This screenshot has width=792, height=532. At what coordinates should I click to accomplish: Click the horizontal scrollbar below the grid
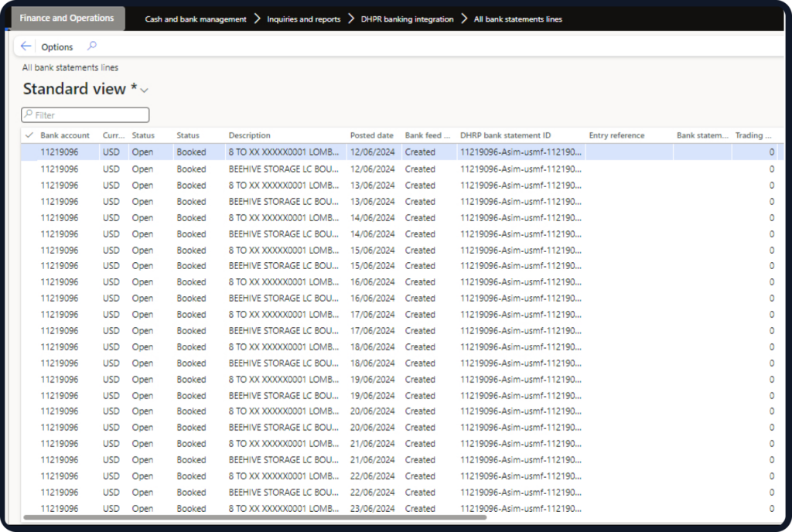point(255,517)
